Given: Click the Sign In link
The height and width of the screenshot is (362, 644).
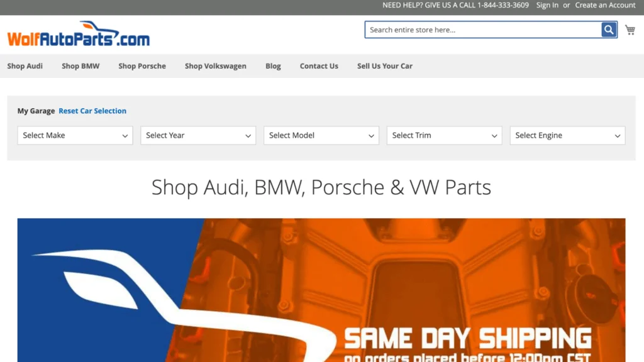Looking at the screenshot, I should (547, 5).
